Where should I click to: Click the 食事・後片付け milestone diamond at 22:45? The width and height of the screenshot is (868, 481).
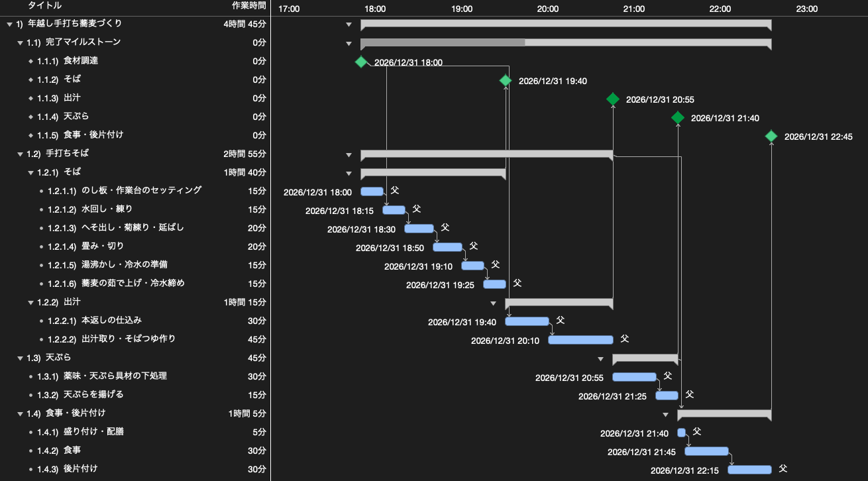[x=771, y=136]
